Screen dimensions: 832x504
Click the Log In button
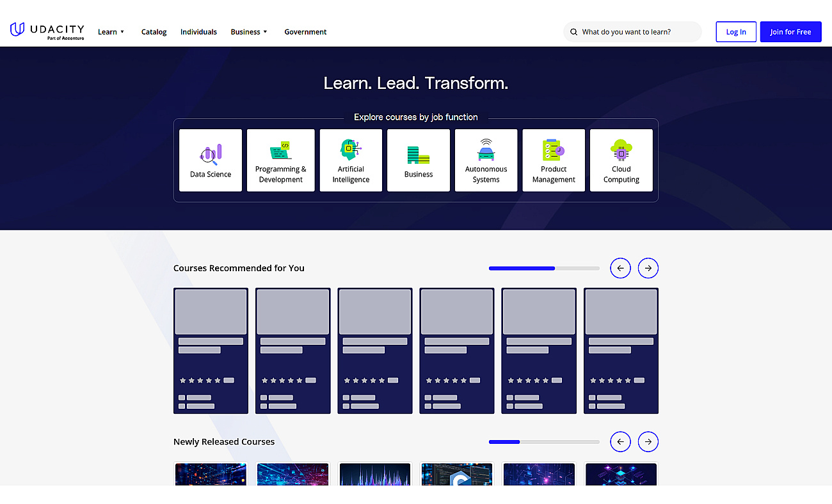pos(736,32)
